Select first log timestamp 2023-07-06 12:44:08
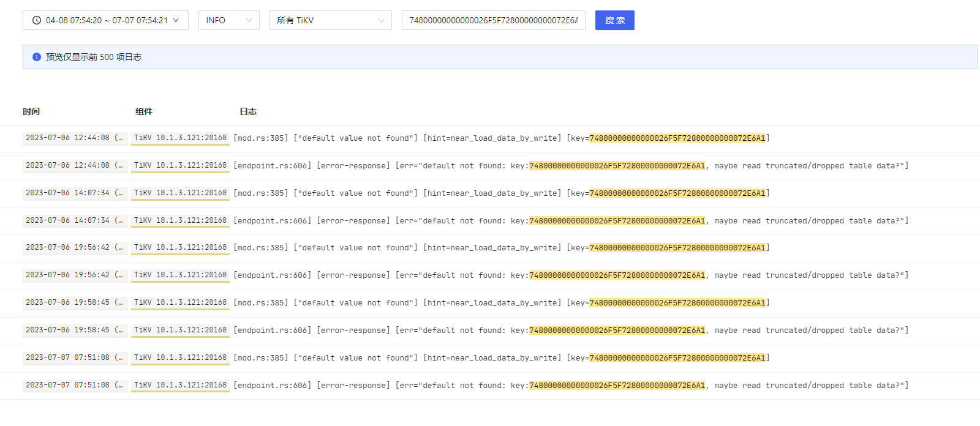The height and width of the screenshot is (426, 980). coord(75,138)
